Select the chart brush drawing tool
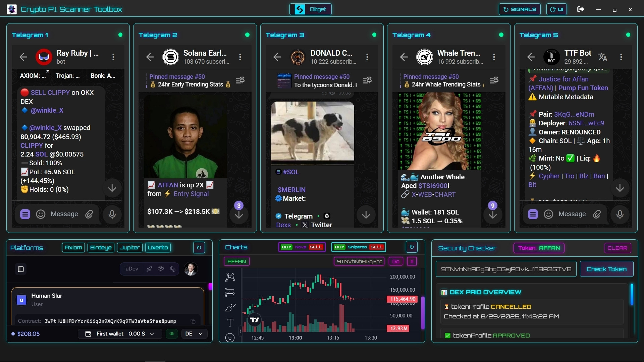Image resolution: width=644 pixels, height=362 pixels. tap(230, 308)
